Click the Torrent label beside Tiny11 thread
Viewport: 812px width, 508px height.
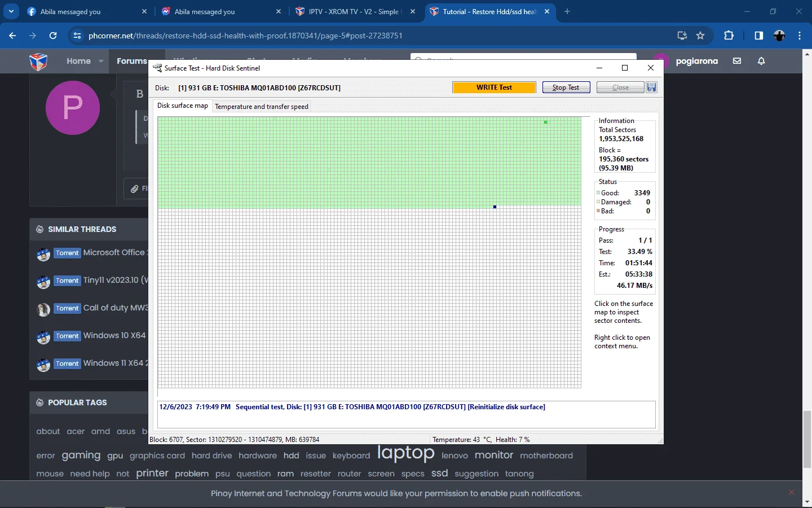point(67,281)
